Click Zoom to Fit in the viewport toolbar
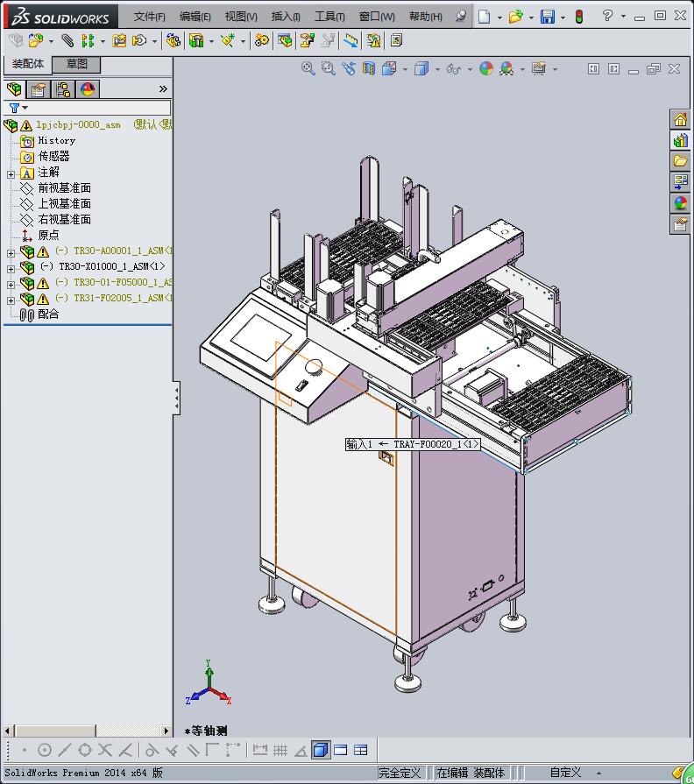 308,68
